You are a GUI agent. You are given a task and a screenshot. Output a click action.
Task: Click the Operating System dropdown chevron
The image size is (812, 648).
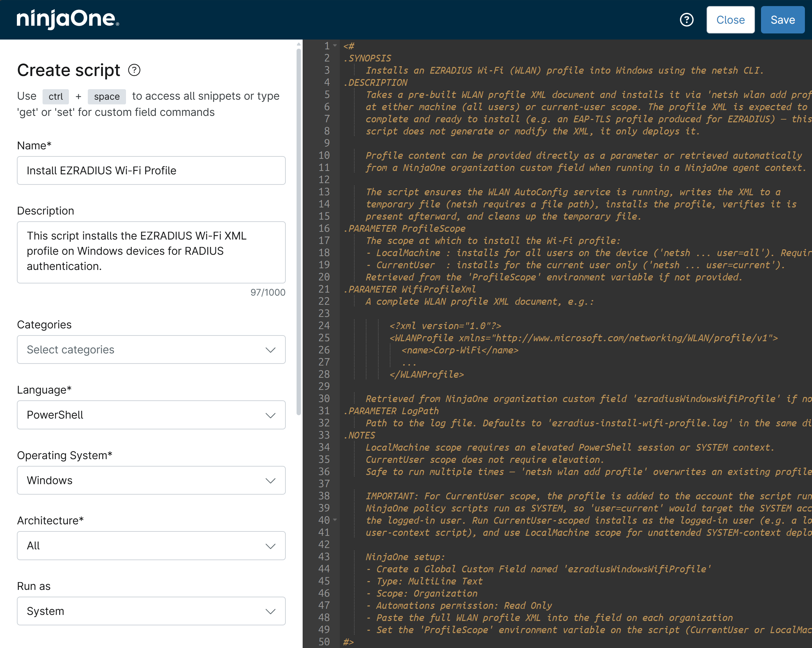[271, 481]
